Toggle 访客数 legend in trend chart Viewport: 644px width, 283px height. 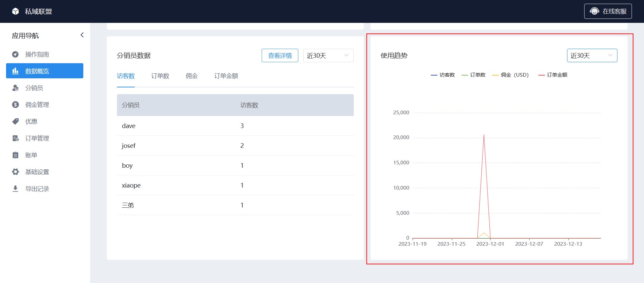(x=443, y=75)
